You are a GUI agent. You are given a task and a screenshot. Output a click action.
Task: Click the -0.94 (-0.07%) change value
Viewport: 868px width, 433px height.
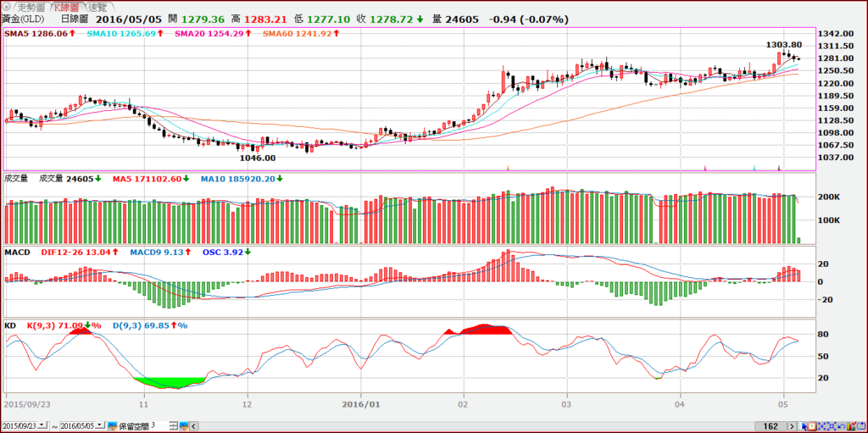[x=529, y=19]
